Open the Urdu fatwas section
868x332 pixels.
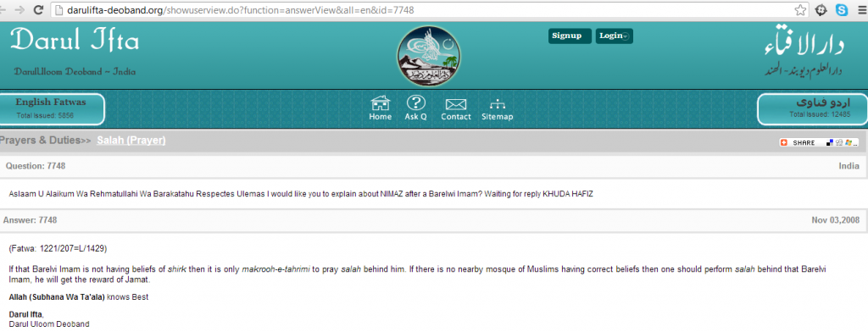pyautogui.click(x=812, y=108)
